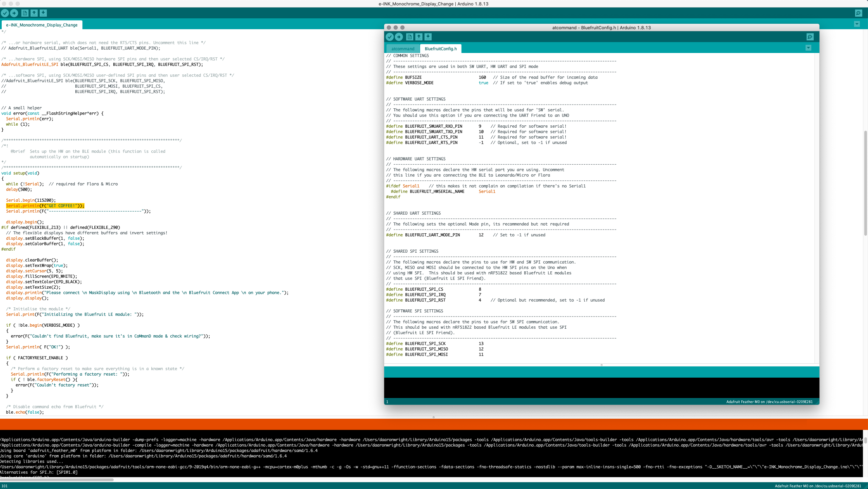Click New icon in atcommand window toolbar
Image resolution: width=868 pixels, height=489 pixels.
tap(410, 37)
